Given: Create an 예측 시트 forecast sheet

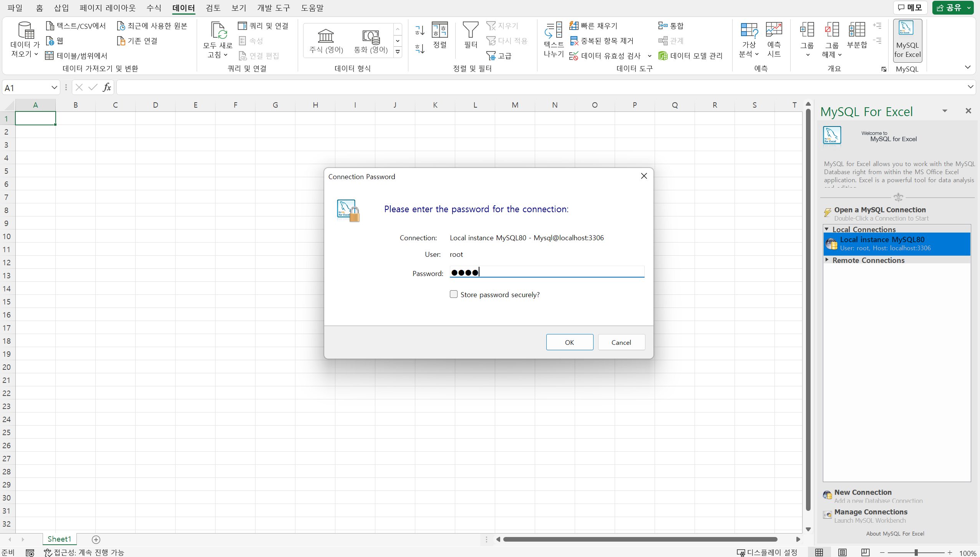Looking at the screenshot, I should (774, 40).
